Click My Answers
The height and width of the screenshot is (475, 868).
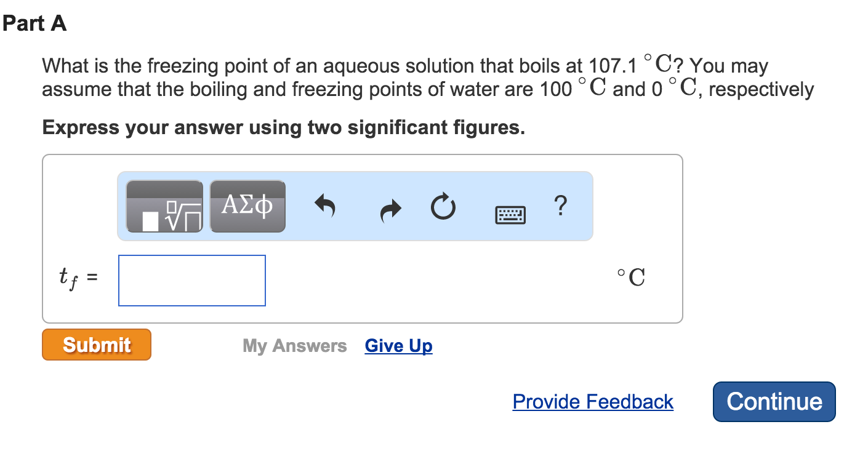[x=294, y=346]
